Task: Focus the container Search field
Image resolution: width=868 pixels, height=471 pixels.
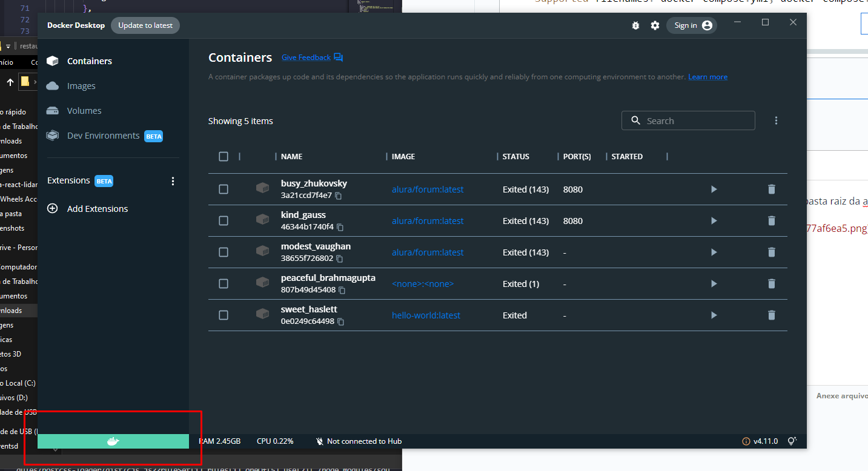Action: [x=688, y=120]
